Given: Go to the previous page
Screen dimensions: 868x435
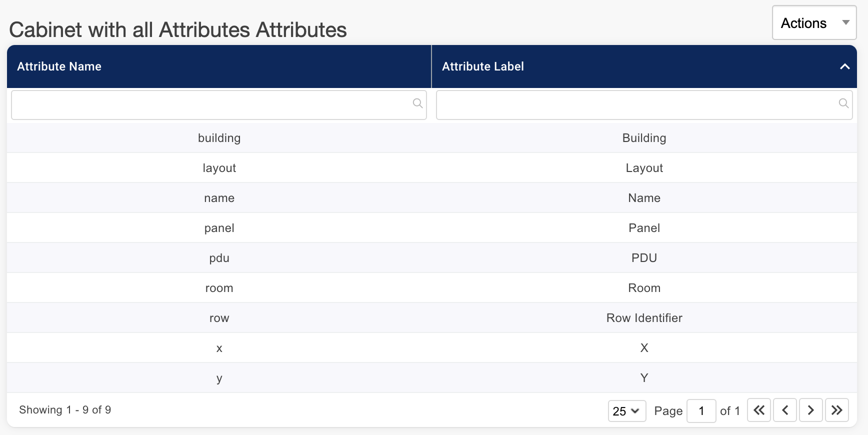Looking at the screenshot, I should pyautogui.click(x=785, y=410).
